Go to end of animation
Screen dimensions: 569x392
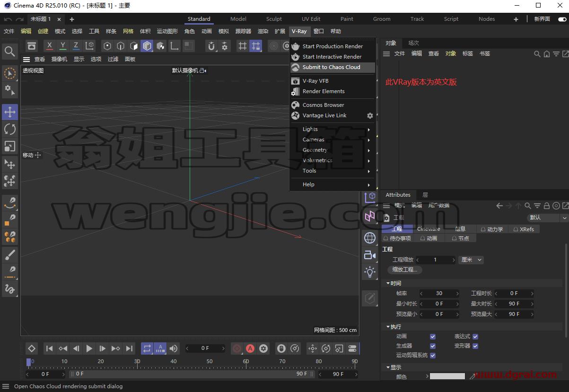point(129,348)
